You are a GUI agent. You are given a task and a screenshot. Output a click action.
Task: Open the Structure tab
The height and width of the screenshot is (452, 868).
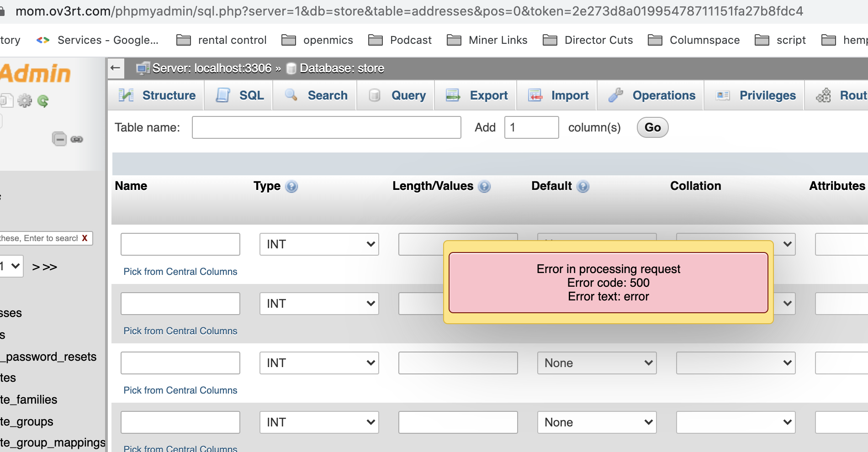point(157,95)
